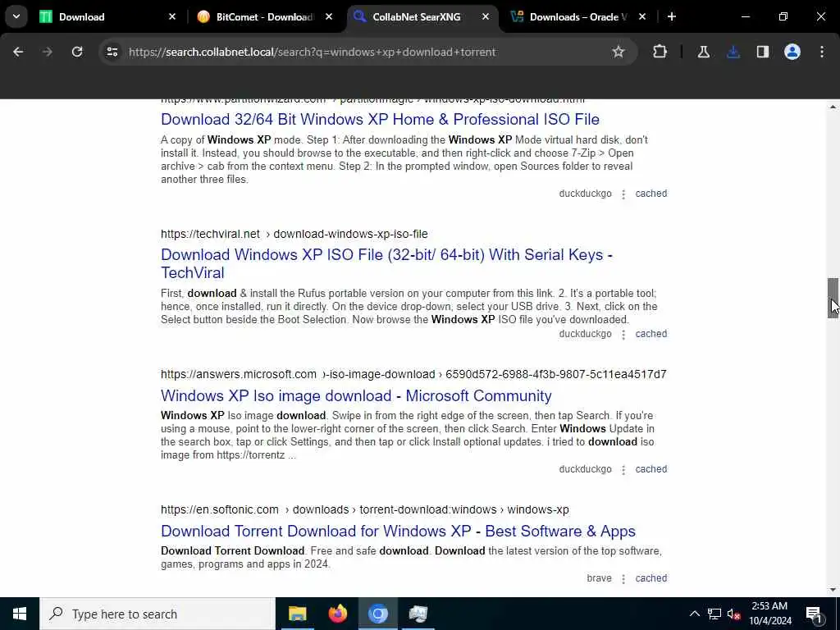The width and height of the screenshot is (840, 630).
Task: Expand options dots for Softonic result
Action: (x=623, y=578)
